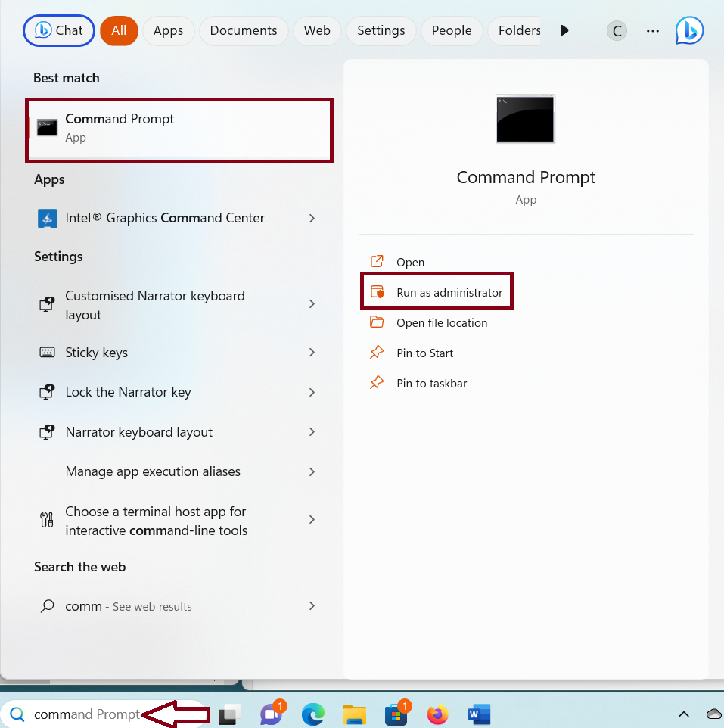The width and height of the screenshot is (724, 728).
Task: Click Pin to Start
Action: coord(424,353)
